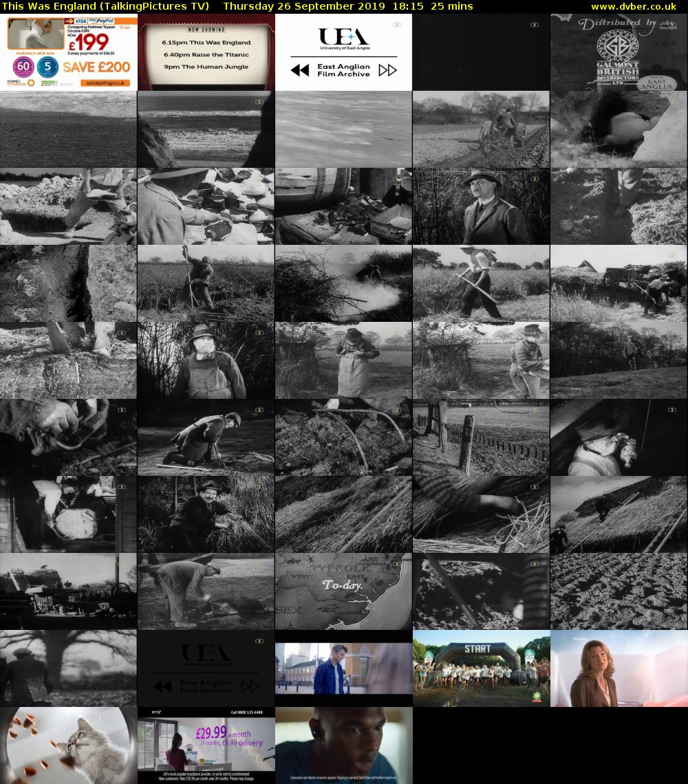Screen dimensions: 688x784
Task: Select the cat food advert thumbnail
Action: coord(68,745)
